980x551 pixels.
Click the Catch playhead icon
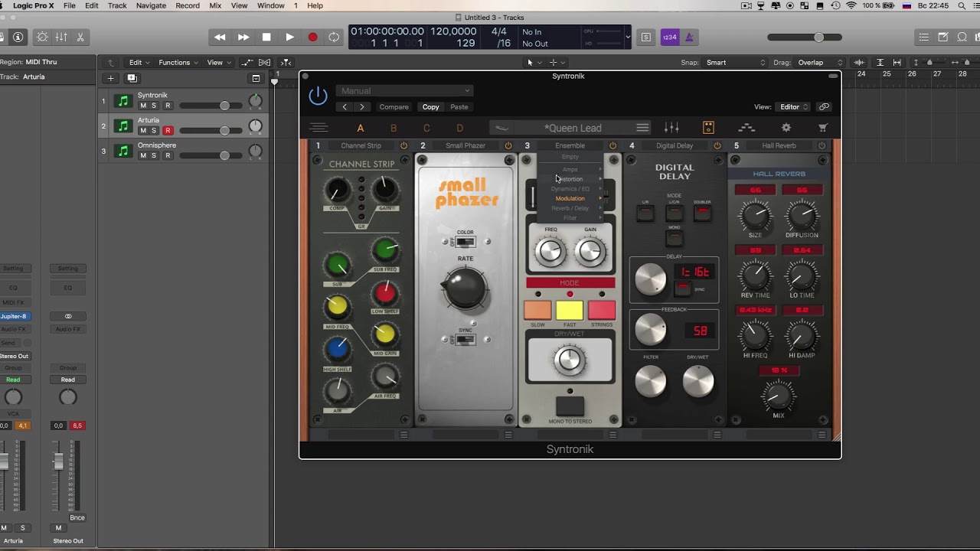286,63
